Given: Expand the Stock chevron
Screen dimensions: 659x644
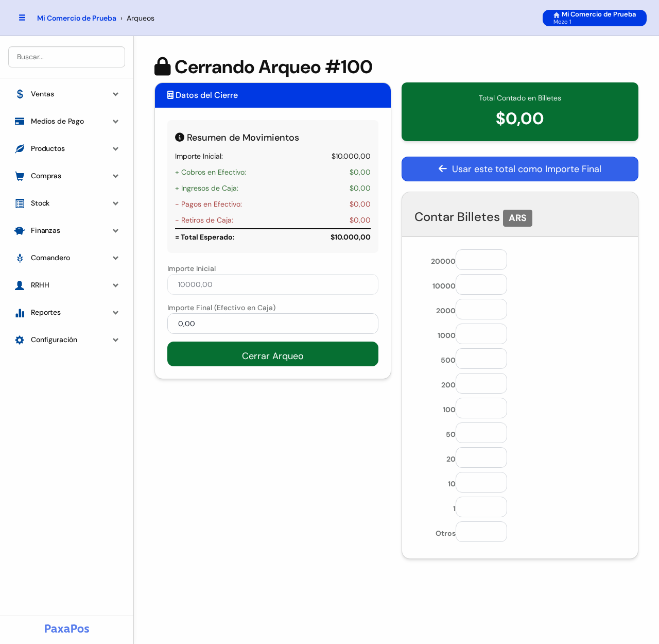Looking at the screenshot, I should click(116, 203).
